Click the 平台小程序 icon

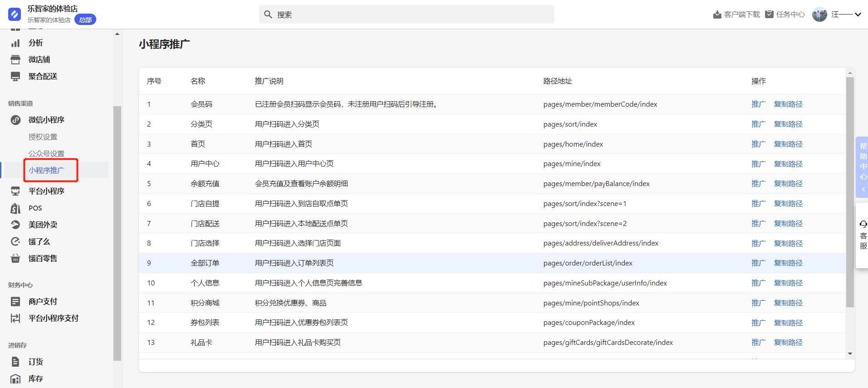tap(15, 191)
